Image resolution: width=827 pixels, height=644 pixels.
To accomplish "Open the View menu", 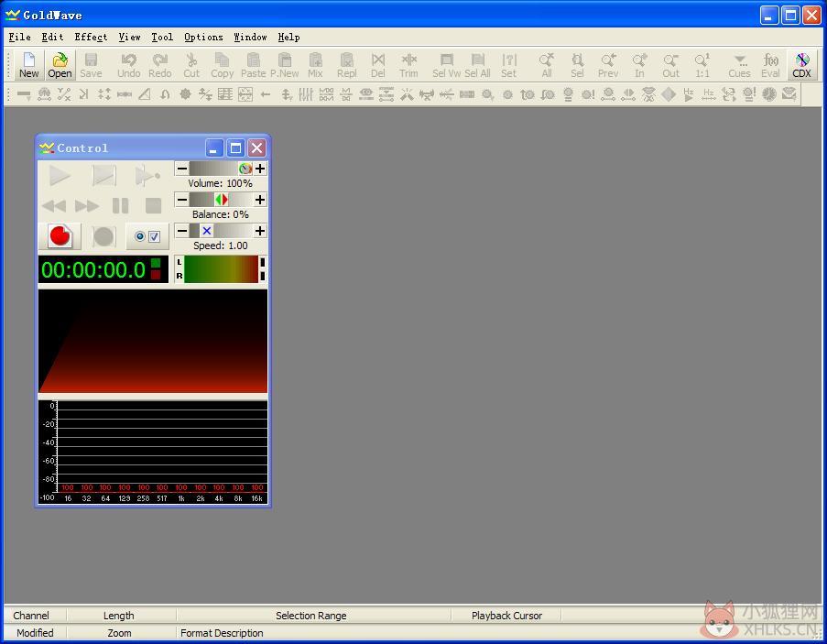I will pos(129,37).
